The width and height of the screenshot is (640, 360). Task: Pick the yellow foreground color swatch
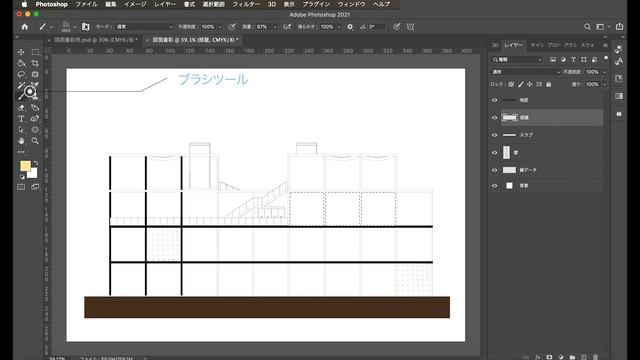[25, 165]
